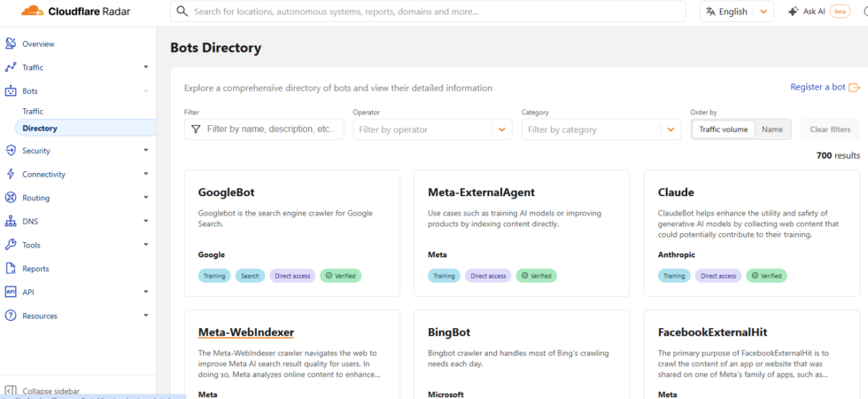868x399 pixels.
Task: Expand the Routing sidebar section
Action: (146, 197)
